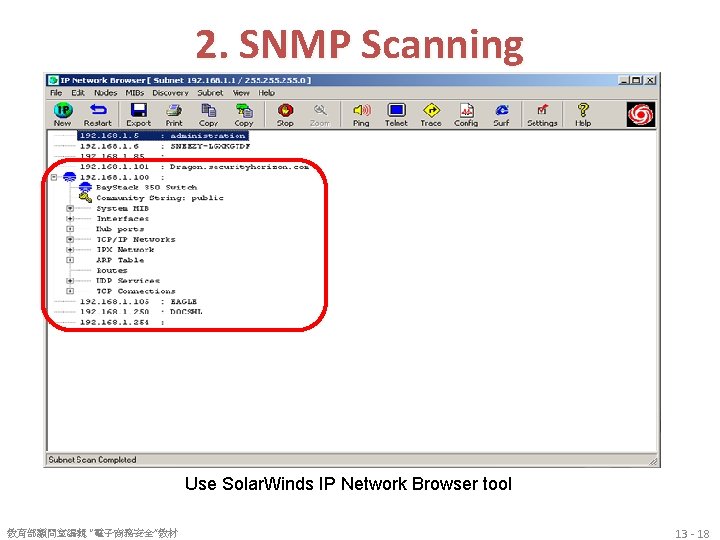720x540 pixels.
Task: Select the Routes tree entry
Action: [x=112, y=270]
